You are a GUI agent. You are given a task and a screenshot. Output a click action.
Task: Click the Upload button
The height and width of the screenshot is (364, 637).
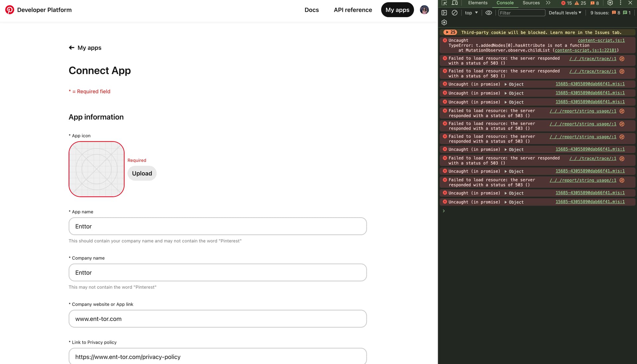(x=142, y=173)
